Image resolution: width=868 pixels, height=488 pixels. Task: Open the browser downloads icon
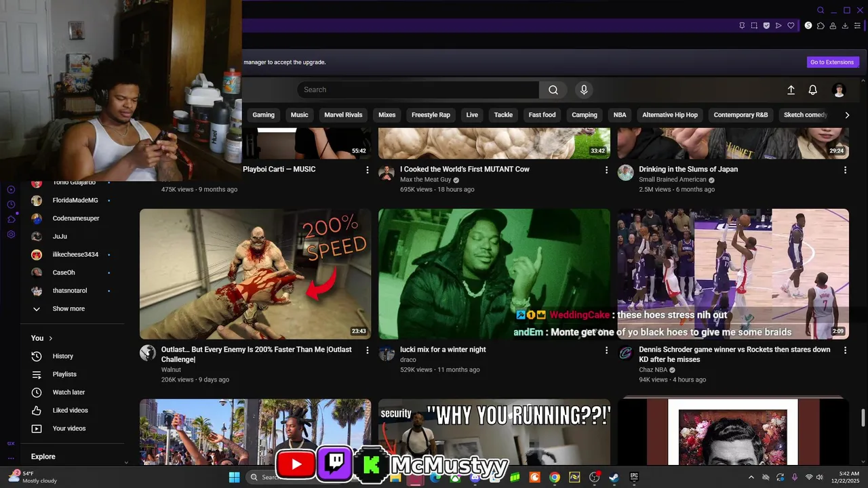845,26
